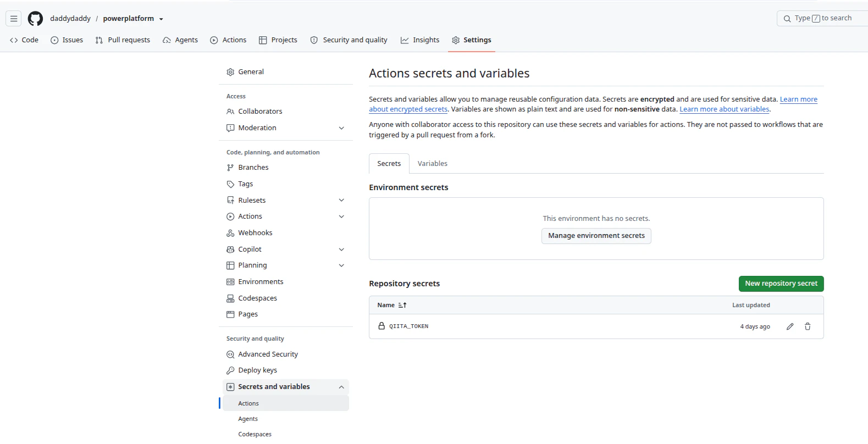Click the webhook icon beside Webhooks
Screen dimensions: 868x444
[x=230, y=233]
